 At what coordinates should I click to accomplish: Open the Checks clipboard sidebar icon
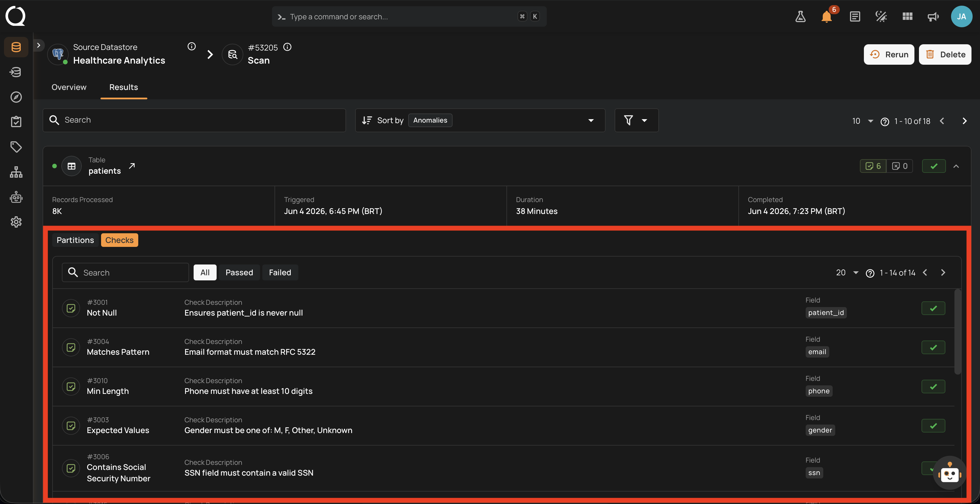[x=16, y=122]
